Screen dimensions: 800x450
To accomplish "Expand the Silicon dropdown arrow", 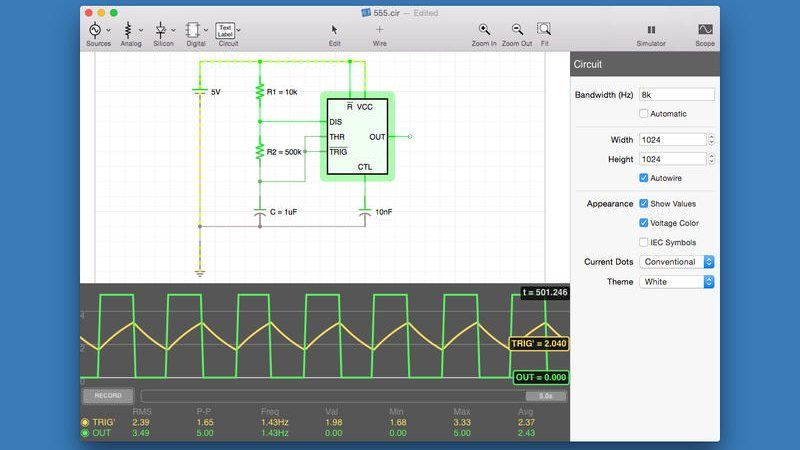I will pos(173,31).
